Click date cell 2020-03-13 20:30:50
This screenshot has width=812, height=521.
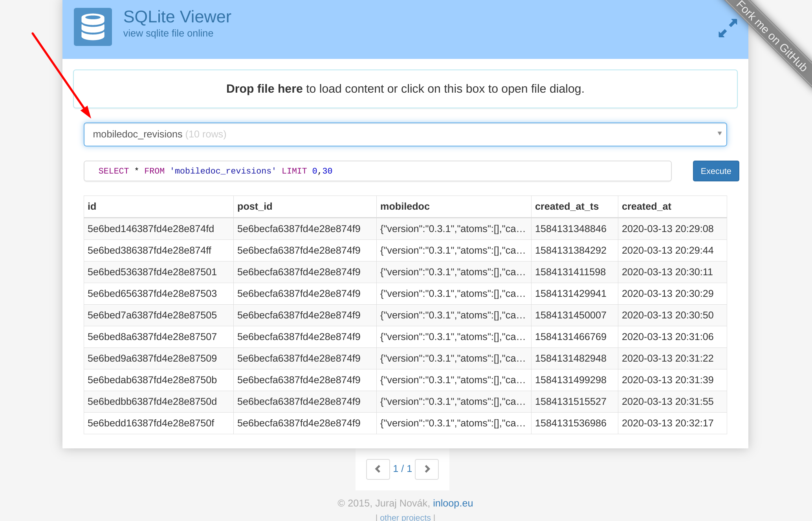[672, 315]
